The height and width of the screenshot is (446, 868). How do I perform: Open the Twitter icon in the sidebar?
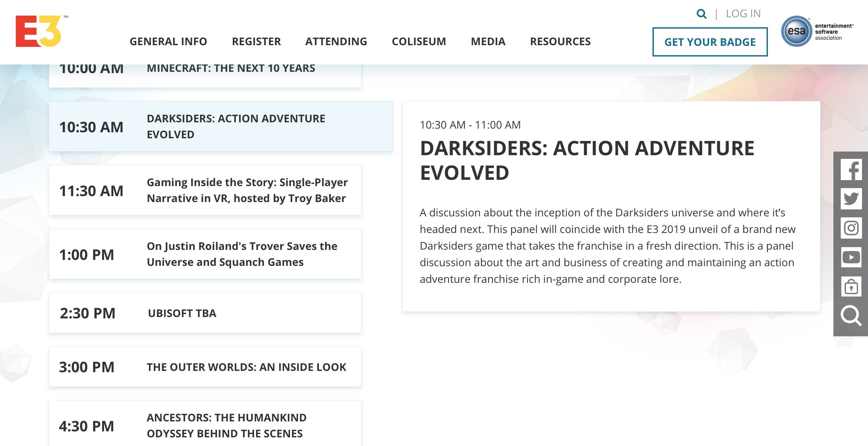point(851,199)
